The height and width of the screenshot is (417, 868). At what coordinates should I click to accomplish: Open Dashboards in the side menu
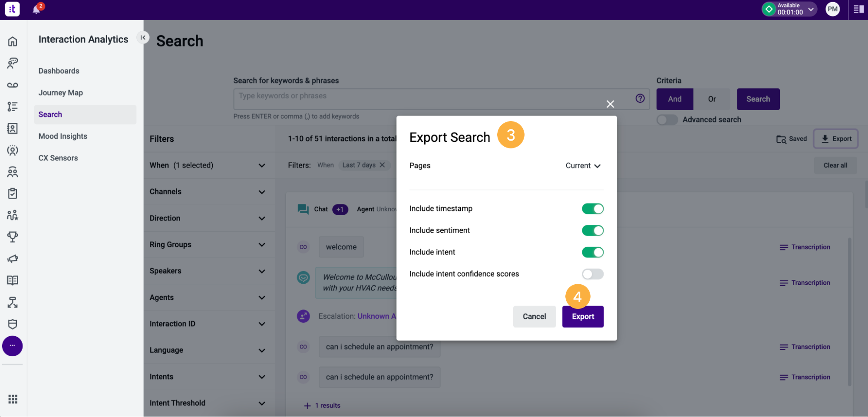(x=59, y=71)
